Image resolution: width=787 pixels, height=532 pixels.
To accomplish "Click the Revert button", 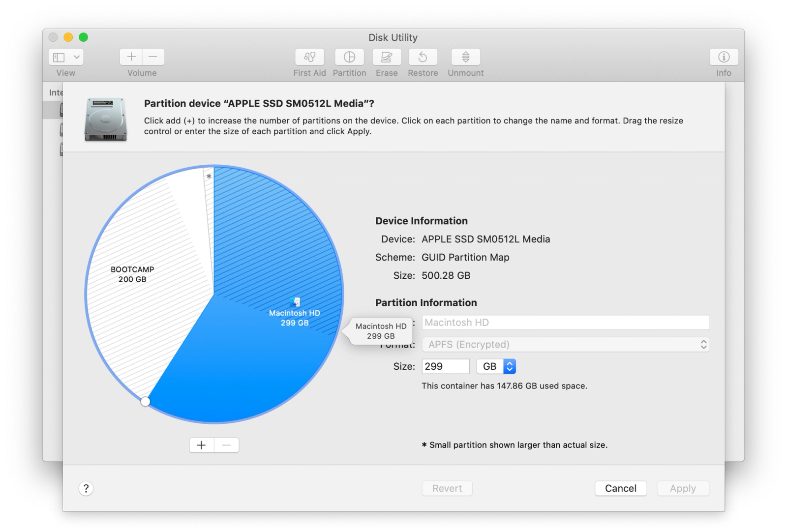I will (447, 488).
